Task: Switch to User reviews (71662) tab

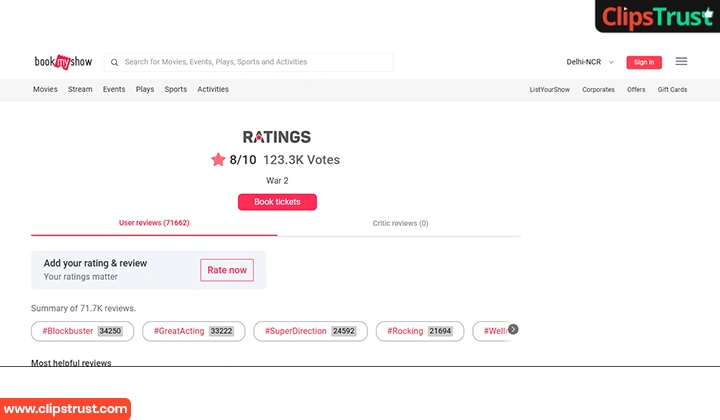Action: (154, 224)
